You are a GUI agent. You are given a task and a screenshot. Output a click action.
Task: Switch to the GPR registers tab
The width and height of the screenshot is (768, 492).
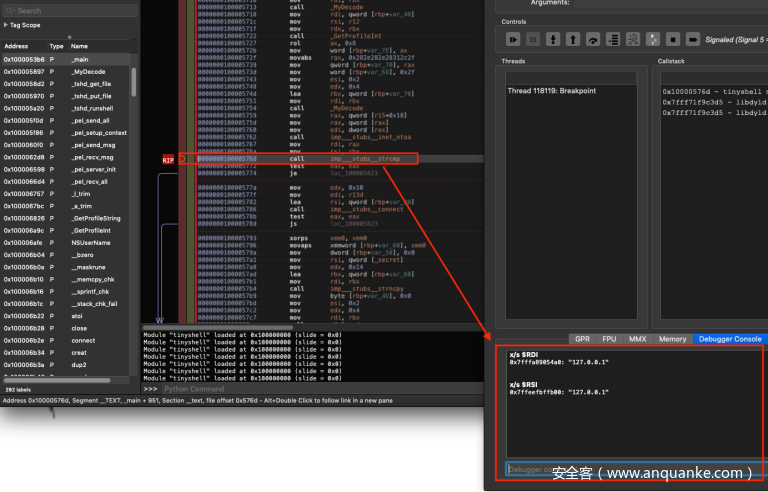pos(581,339)
